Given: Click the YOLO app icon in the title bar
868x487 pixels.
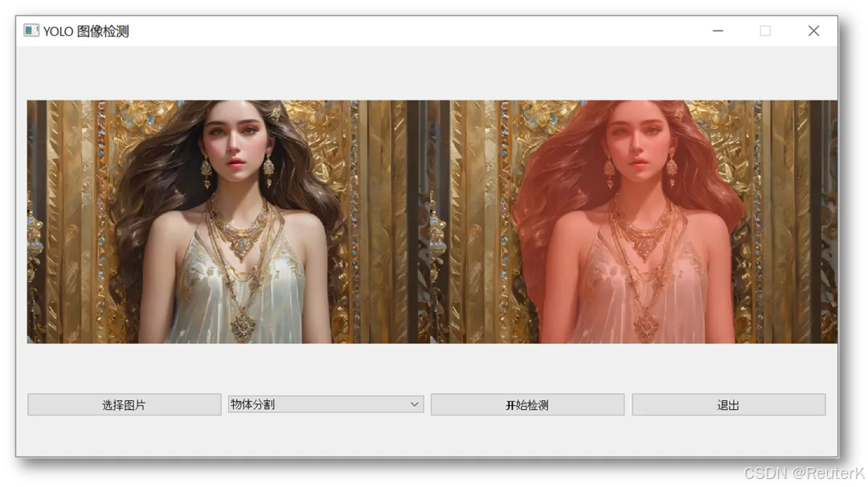Looking at the screenshot, I should 31,30.
